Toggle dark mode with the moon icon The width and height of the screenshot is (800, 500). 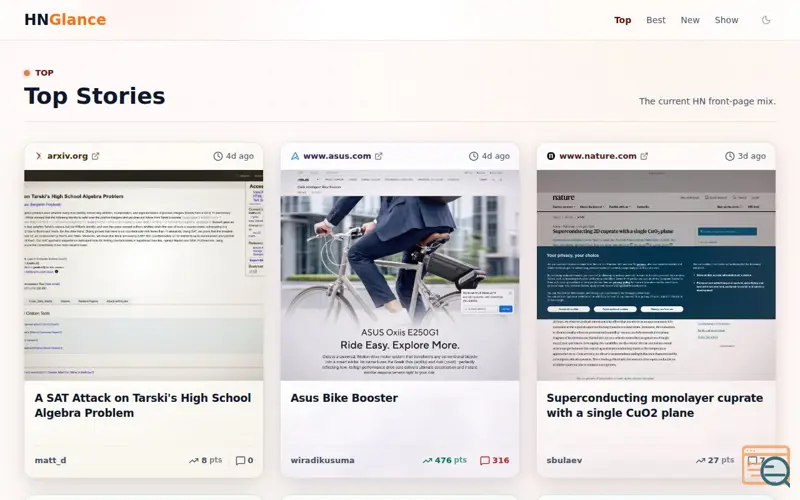click(766, 20)
